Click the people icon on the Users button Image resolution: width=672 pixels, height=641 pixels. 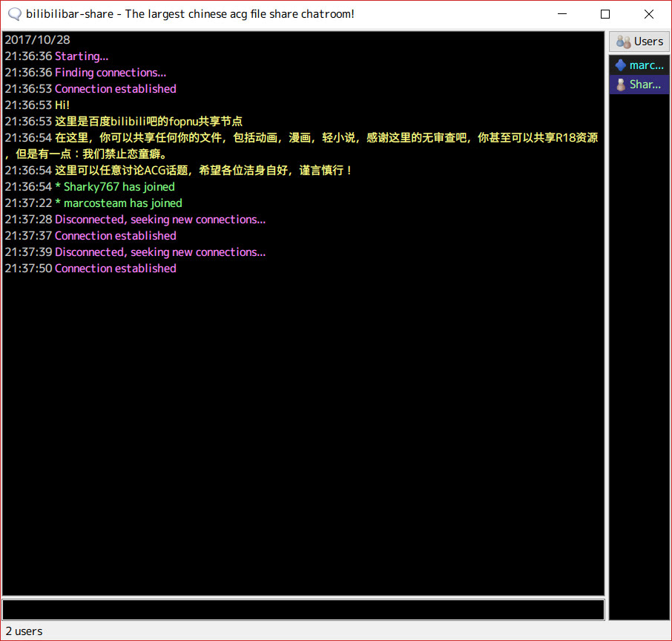pyautogui.click(x=623, y=42)
